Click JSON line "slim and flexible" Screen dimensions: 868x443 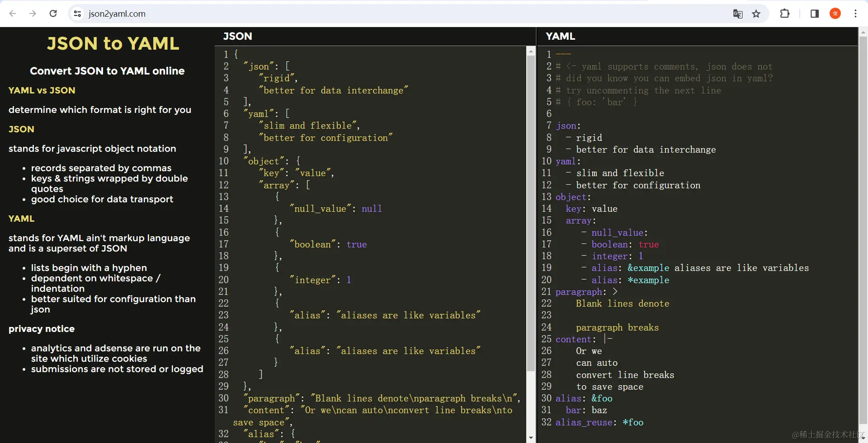click(309, 126)
